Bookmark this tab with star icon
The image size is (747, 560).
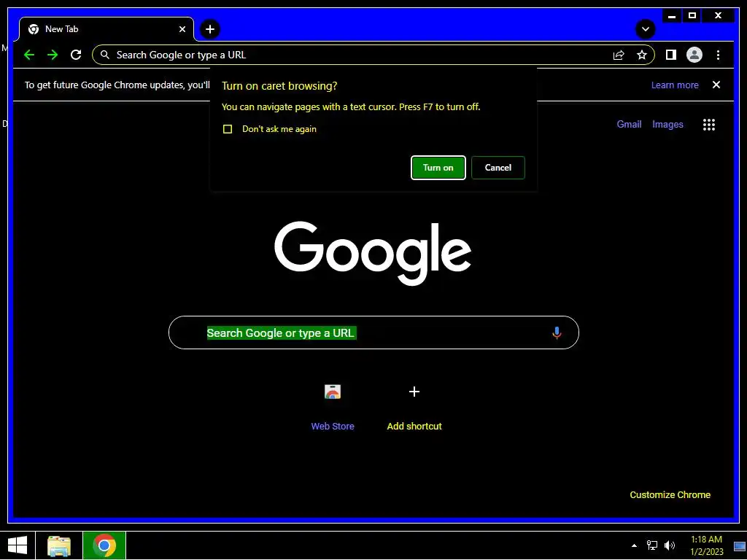pyautogui.click(x=642, y=55)
